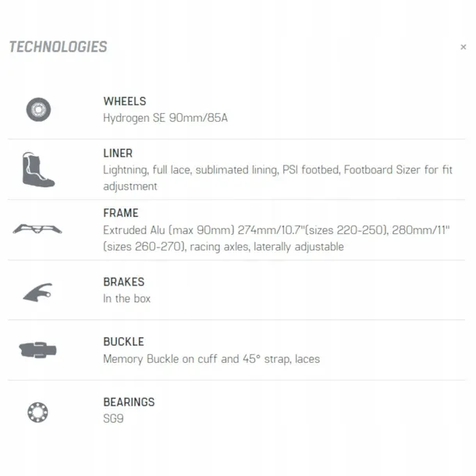This screenshot has width=476, height=476.
Task: Click the Memory Buckle description text
Action: coord(211,359)
